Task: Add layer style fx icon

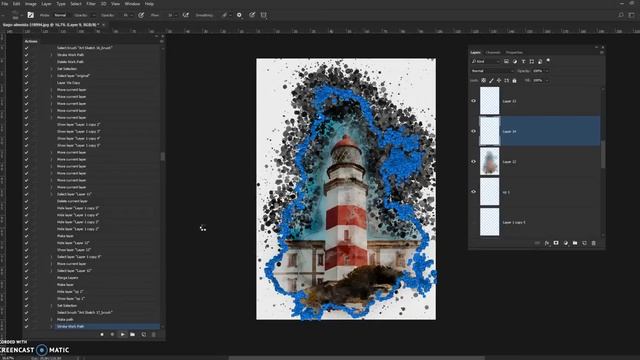Action: pyautogui.click(x=547, y=243)
